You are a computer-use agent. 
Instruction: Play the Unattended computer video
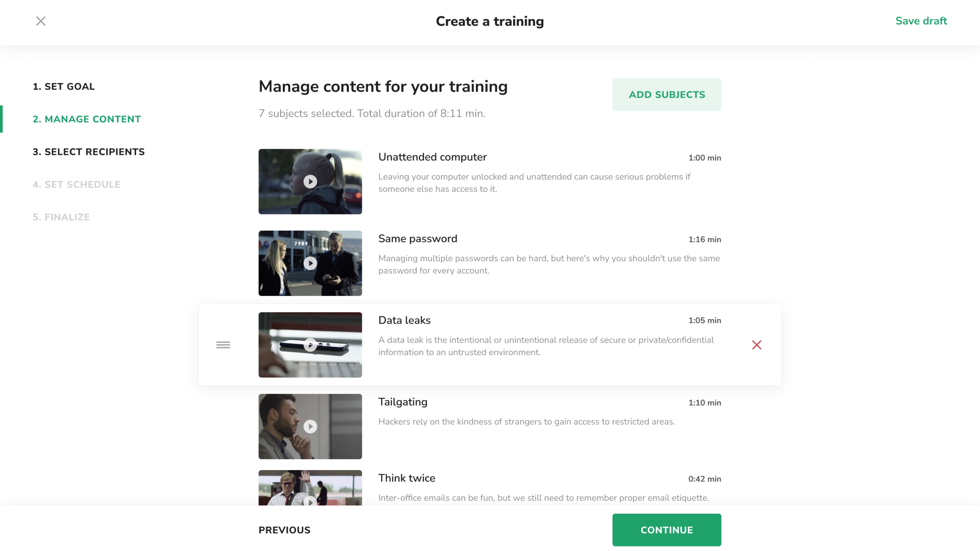click(x=310, y=182)
